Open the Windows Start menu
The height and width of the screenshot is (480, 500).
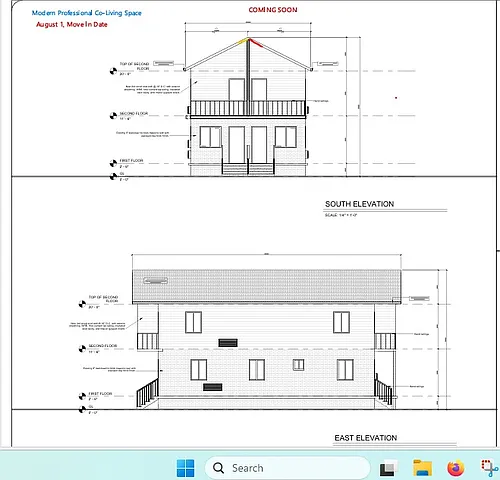pos(185,468)
